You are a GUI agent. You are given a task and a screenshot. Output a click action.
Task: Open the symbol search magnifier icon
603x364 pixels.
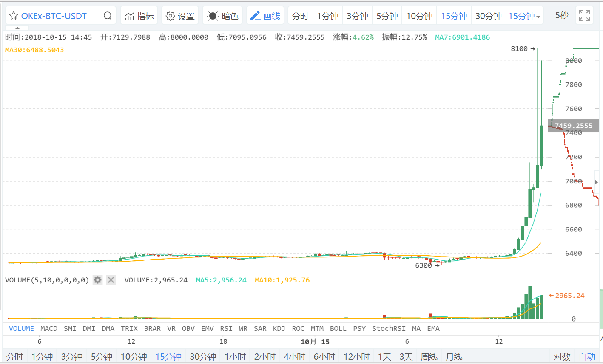click(x=108, y=16)
